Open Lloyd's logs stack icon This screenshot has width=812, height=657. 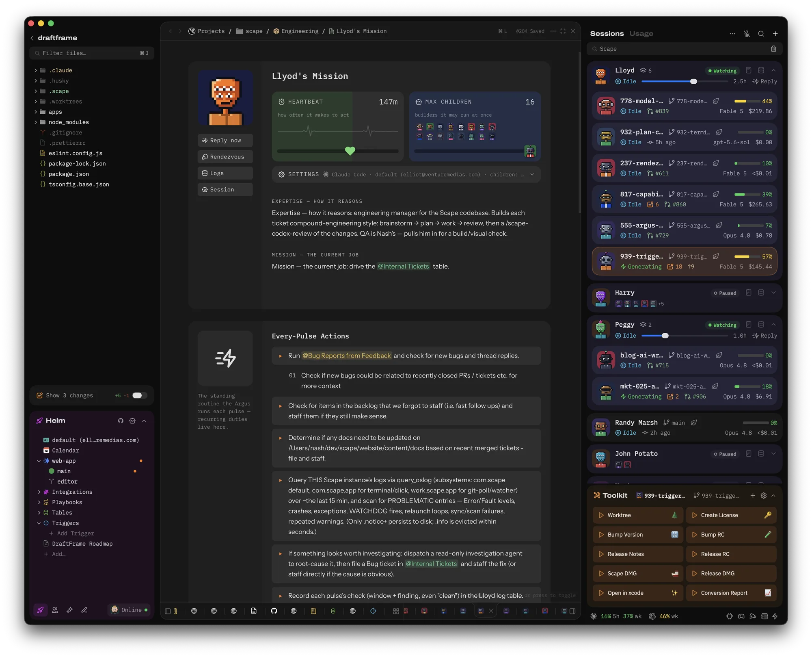[761, 70]
